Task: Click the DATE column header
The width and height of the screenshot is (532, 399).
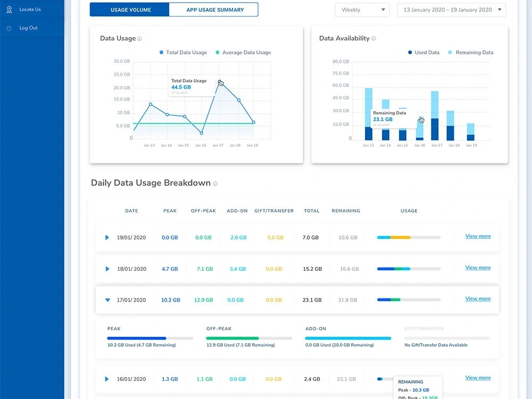Action: pos(131,211)
